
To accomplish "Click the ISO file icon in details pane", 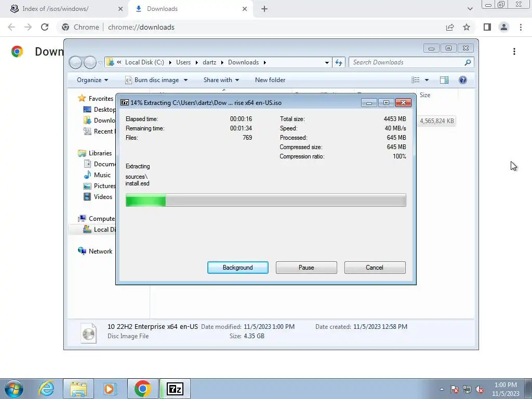I will (x=88, y=332).
